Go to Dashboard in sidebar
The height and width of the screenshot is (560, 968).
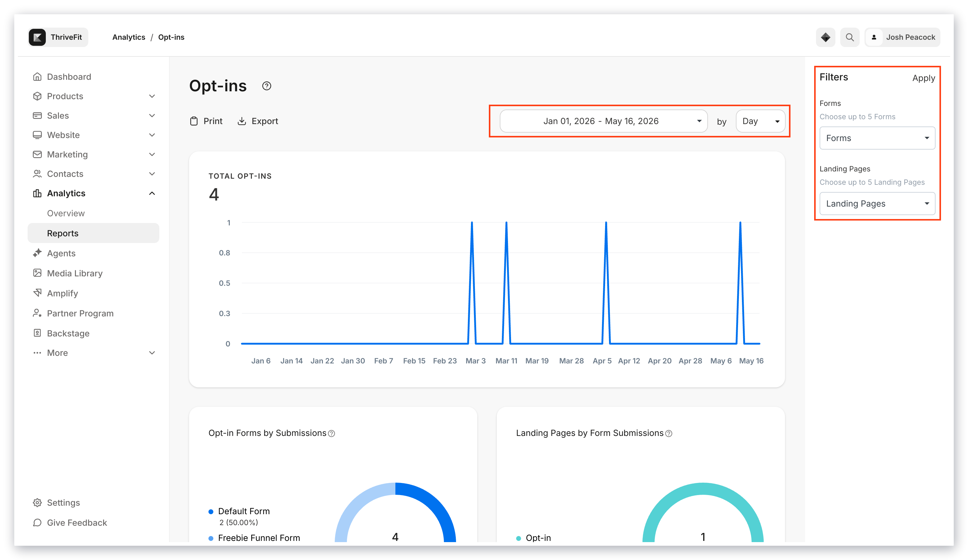tap(69, 77)
